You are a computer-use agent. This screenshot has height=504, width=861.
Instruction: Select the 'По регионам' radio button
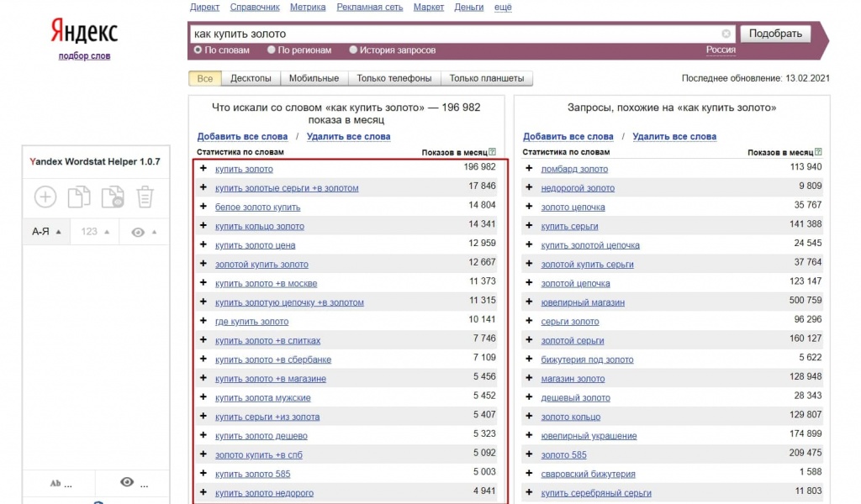click(272, 50)
